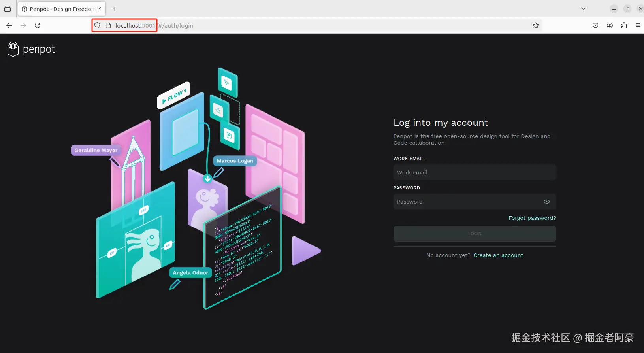Open a new tab with the plus button

click(x=114, y=9)
